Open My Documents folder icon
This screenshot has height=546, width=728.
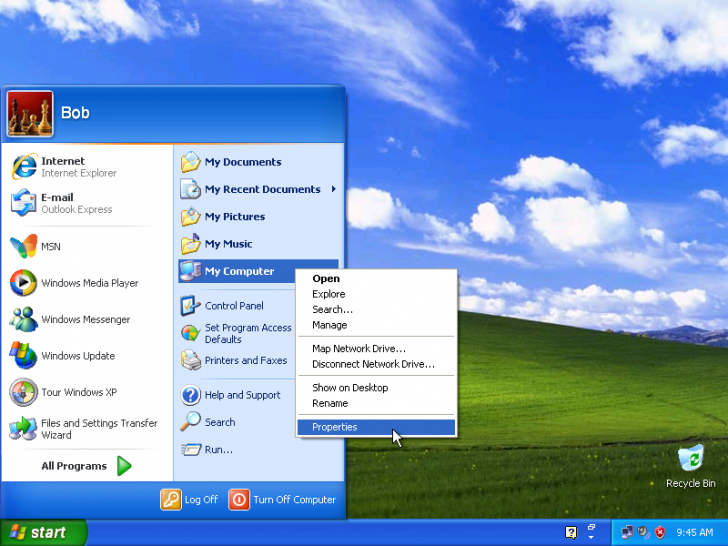click(x=190, y=162)
